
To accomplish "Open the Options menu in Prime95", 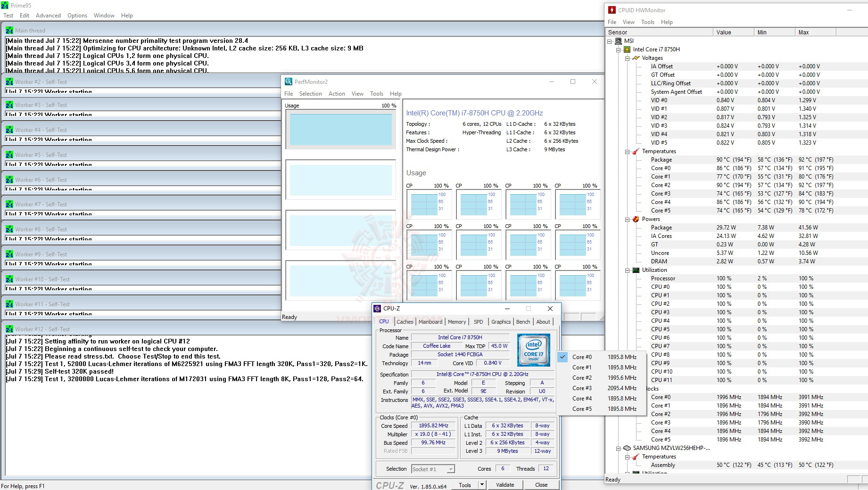I will [77, 16].
